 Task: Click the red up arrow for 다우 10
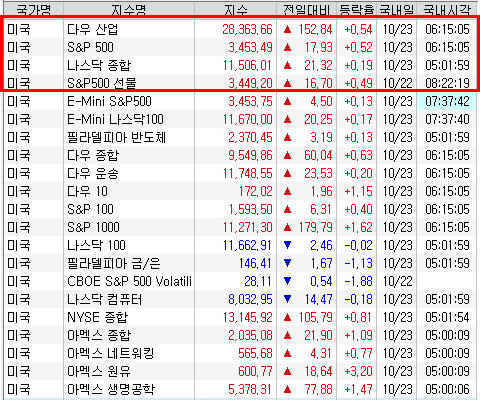(287, 191)
